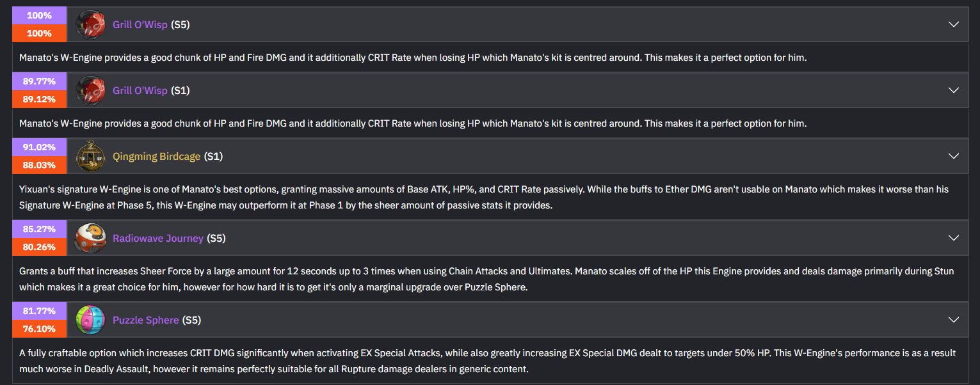Open the Qingming Birdcage link

click(156, 157)
